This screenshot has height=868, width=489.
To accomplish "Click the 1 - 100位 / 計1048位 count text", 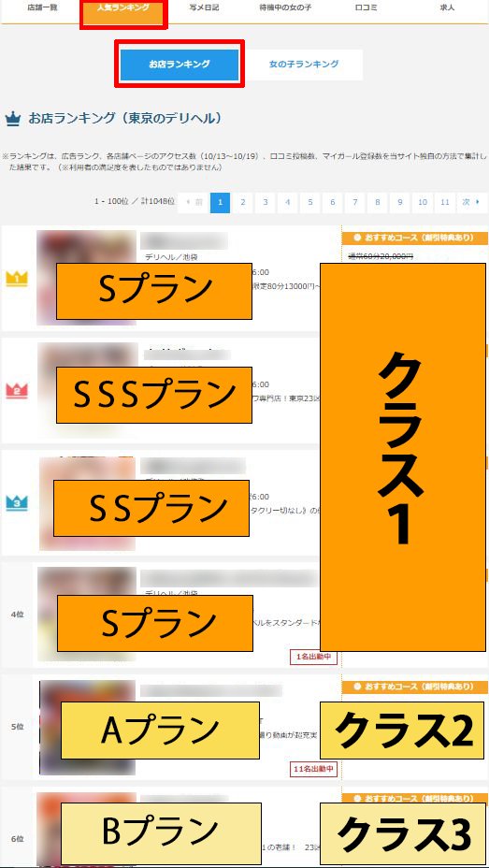I will [x=135, y=202].
